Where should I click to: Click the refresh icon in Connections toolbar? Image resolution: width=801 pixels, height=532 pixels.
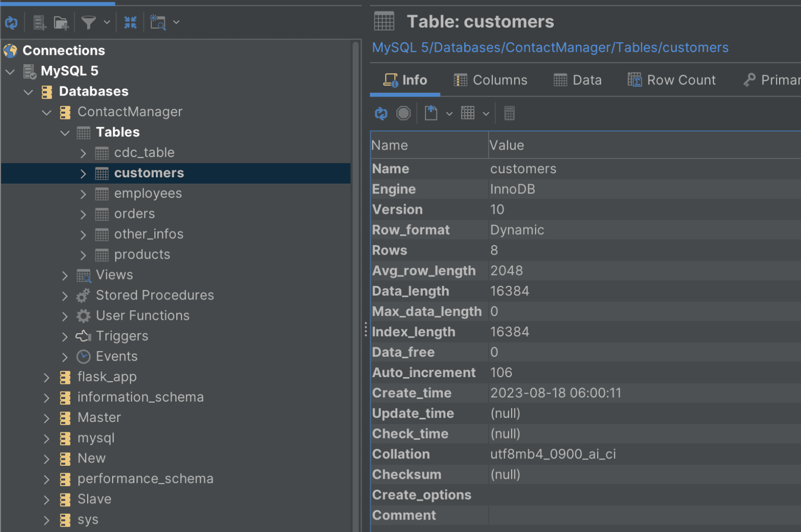tap(11, 22)
